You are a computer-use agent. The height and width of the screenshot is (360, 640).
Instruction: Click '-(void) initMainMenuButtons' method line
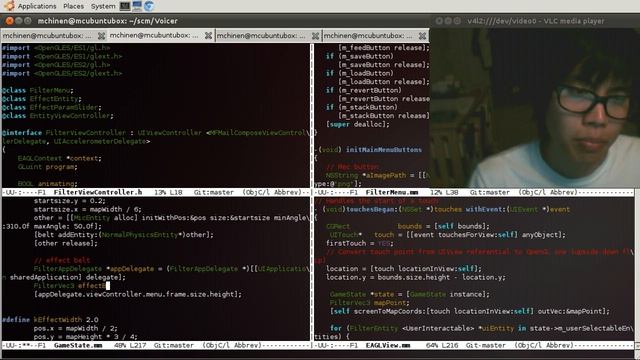click(x=368, y=150)
